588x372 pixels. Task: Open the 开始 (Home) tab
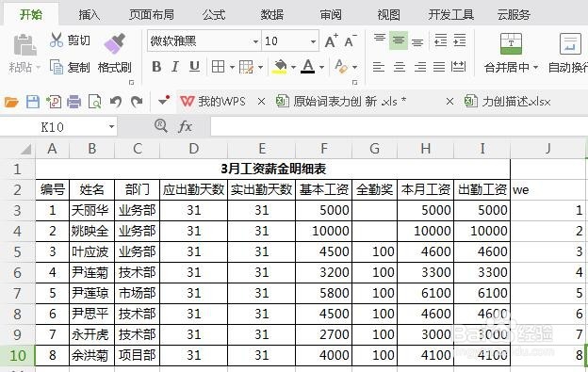31,15
